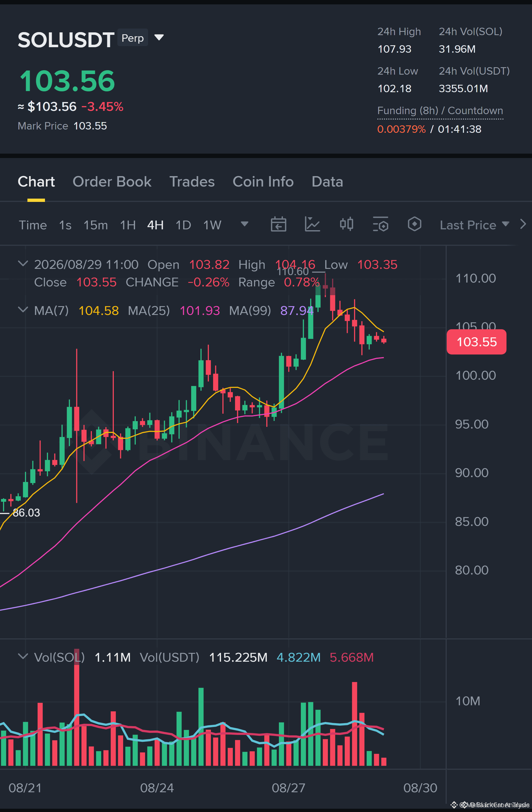The image size is (532, 812).
Task: Click the funding rate 0.00379%
Action: (401, 129)
